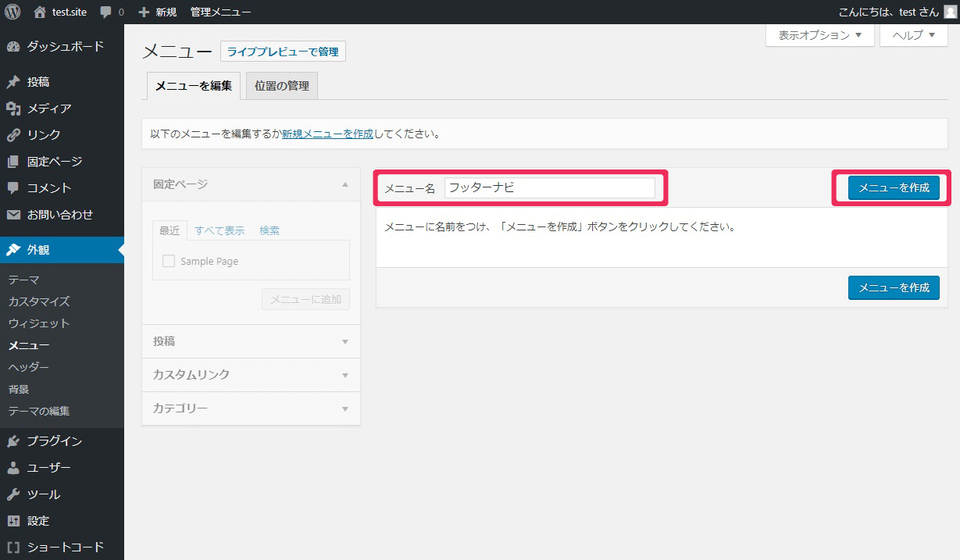
Task: Open the Media icon in sidebar
Action: pos(13,109)
